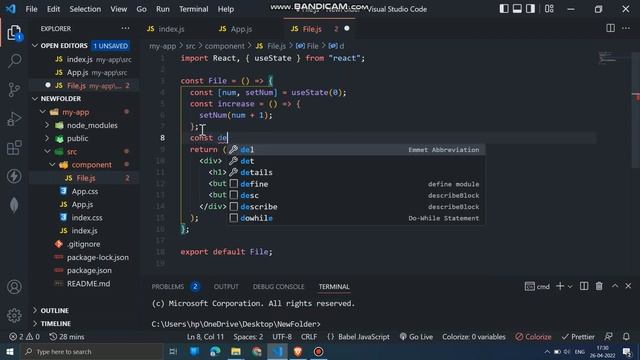640x360 pixels.
Task: Open editor More Actions ellipsis
Action: [x=626, y=28]
